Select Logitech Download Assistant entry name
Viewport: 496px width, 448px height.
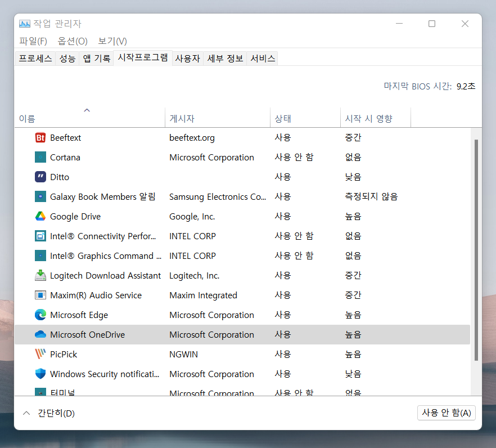tap(105, 275)
